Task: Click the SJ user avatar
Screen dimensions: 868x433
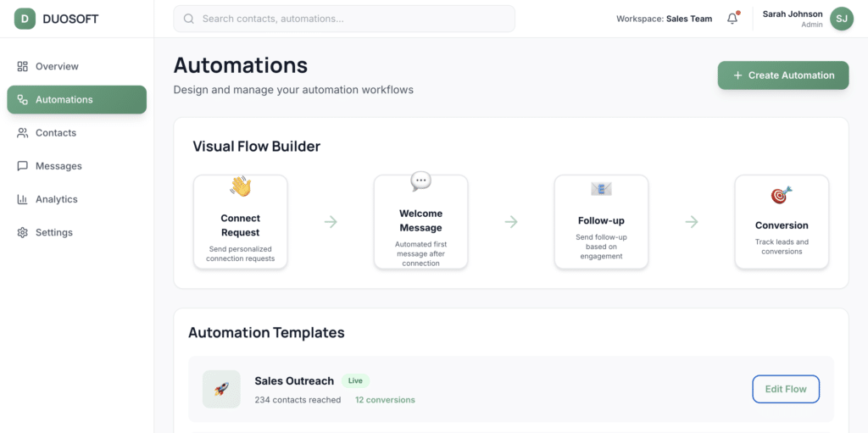Action: (x=841, y=19)
